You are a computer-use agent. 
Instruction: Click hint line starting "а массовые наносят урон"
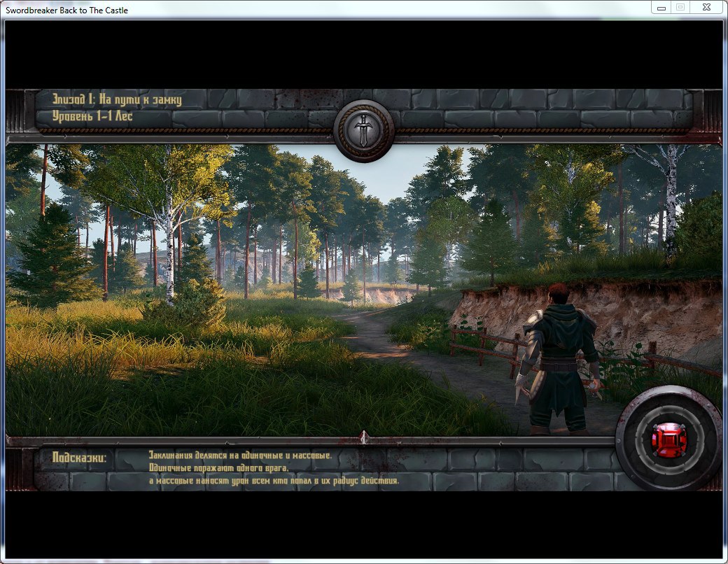[x=274, y=481]
